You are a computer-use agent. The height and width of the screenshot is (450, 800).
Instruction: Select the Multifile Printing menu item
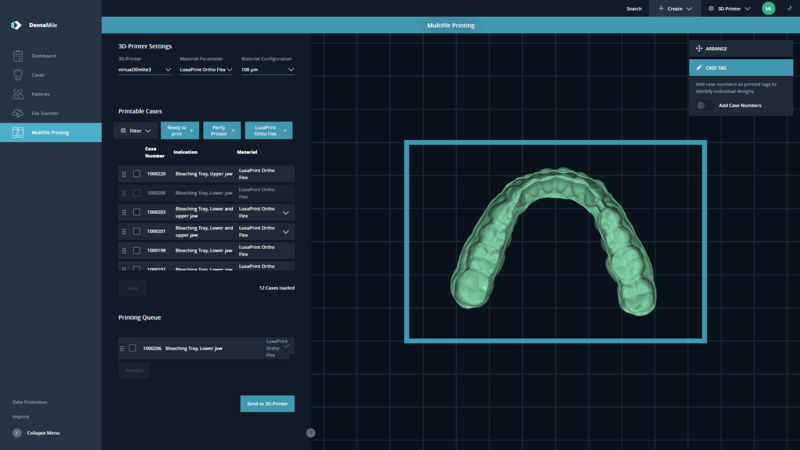[51, 132]
